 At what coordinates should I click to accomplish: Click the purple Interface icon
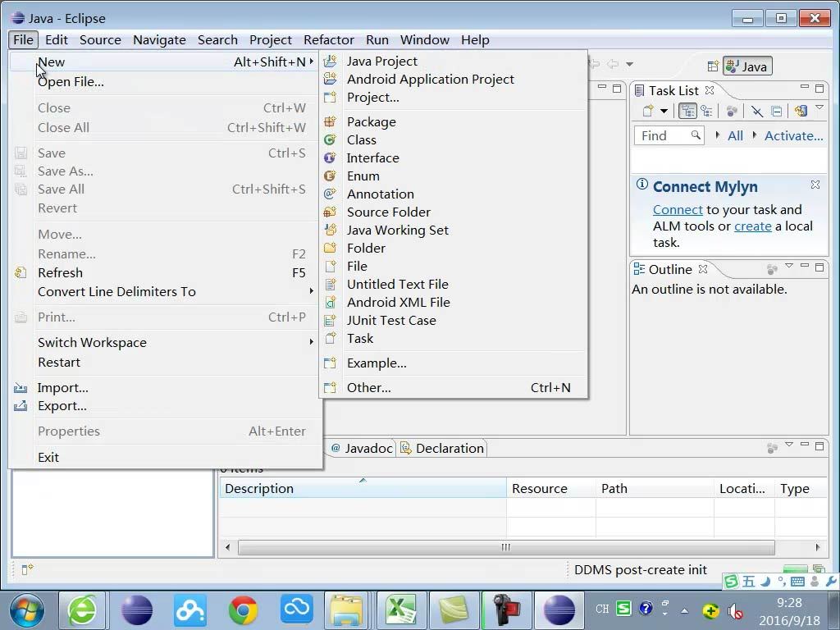331,158
